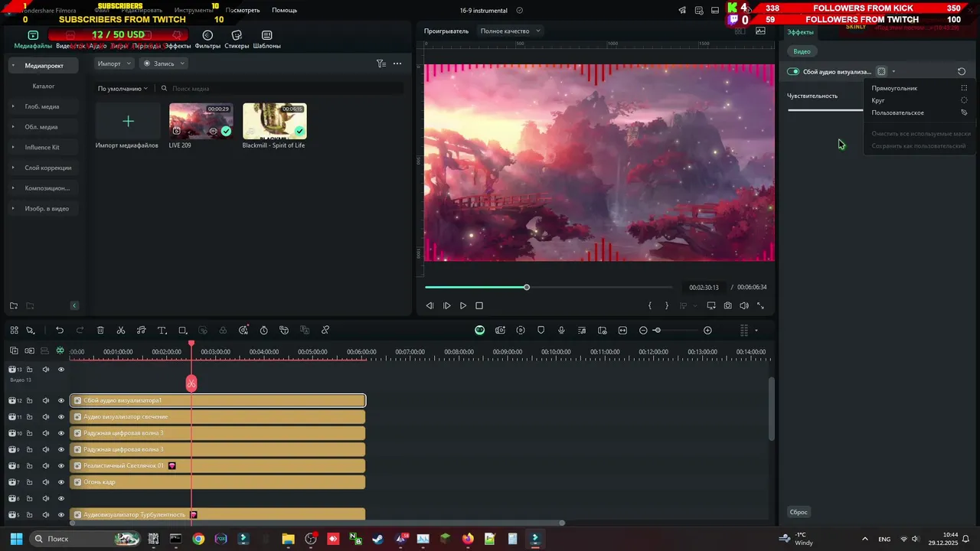The height and width of the screenshot is (551, 980).
Task: Expand the Запись dropdown
Action: tap(162, 64)
